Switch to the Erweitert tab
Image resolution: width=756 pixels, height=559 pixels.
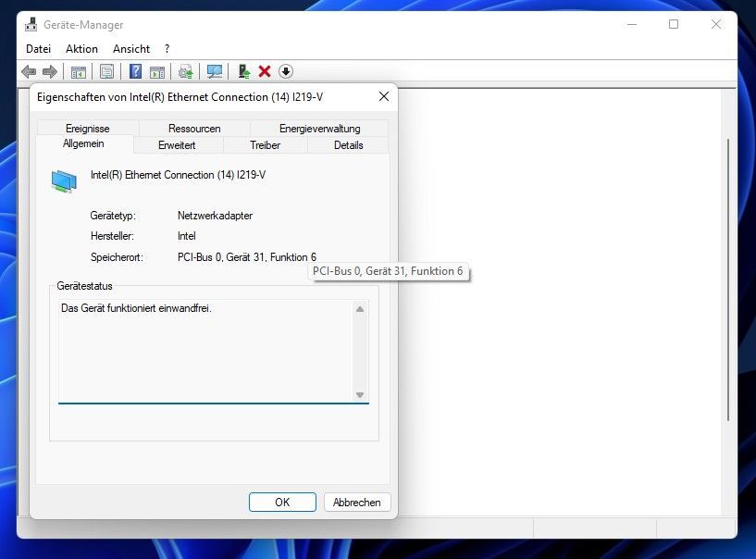[x=177, y=145]
